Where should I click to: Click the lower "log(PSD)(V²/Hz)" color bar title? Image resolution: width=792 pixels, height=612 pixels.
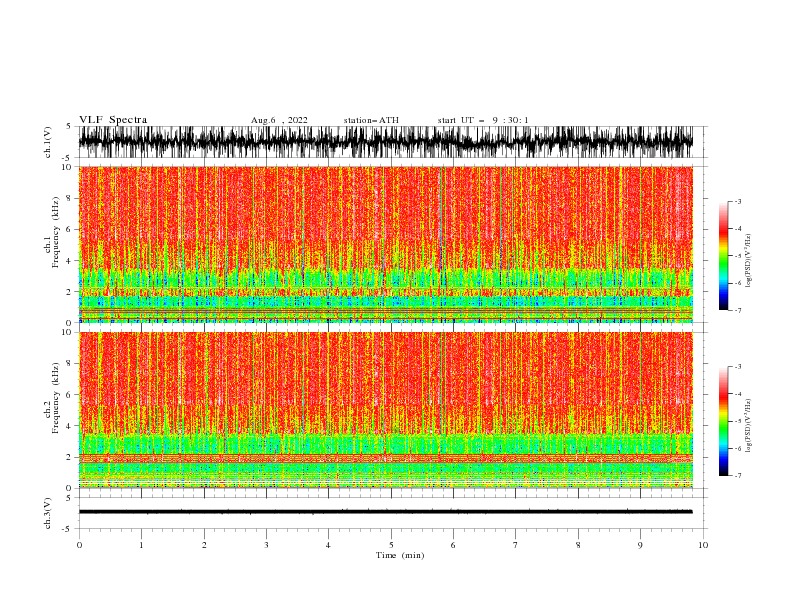point(748,426)
